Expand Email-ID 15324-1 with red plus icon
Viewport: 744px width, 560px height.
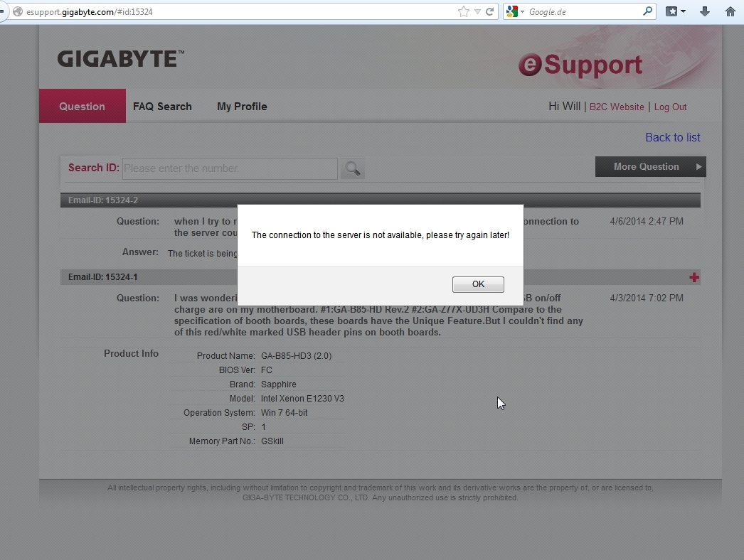(694, 277)
